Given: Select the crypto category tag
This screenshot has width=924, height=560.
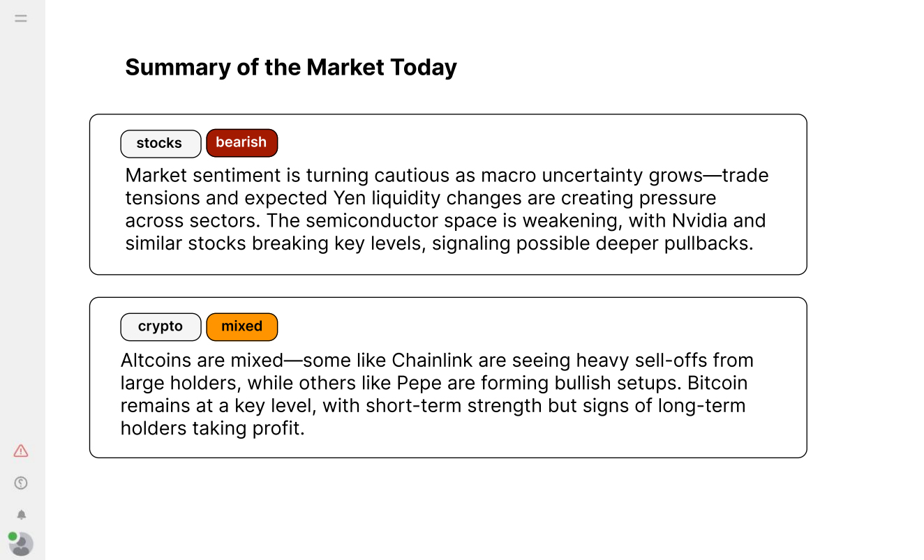Looking at the screenshot, I should pyautogui.click(x=161, y=327).
